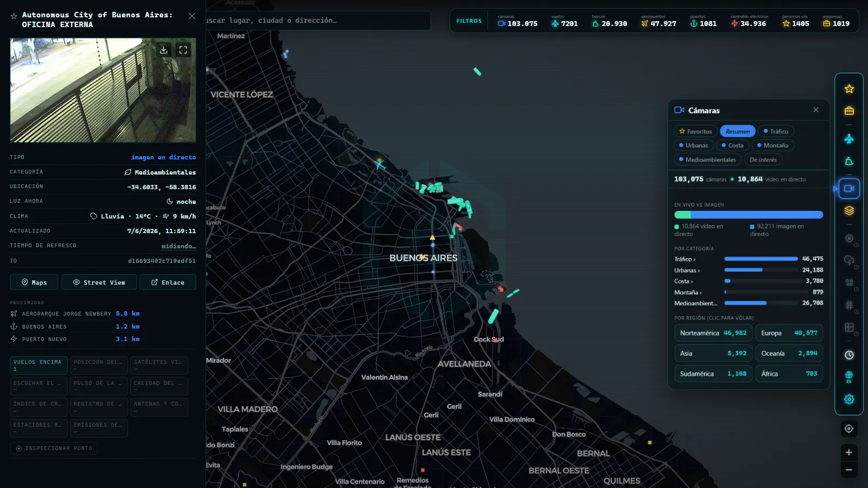Open the De interés tab
Screen dimensions: 868x488
point(763,159)
